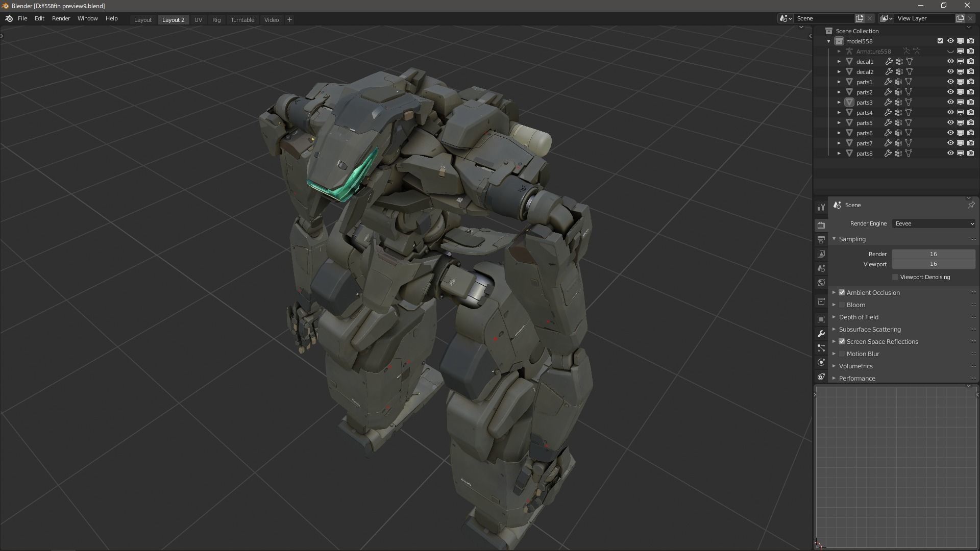Click the new view layer icon
980x551 pixels.
(x=960, y=18)
